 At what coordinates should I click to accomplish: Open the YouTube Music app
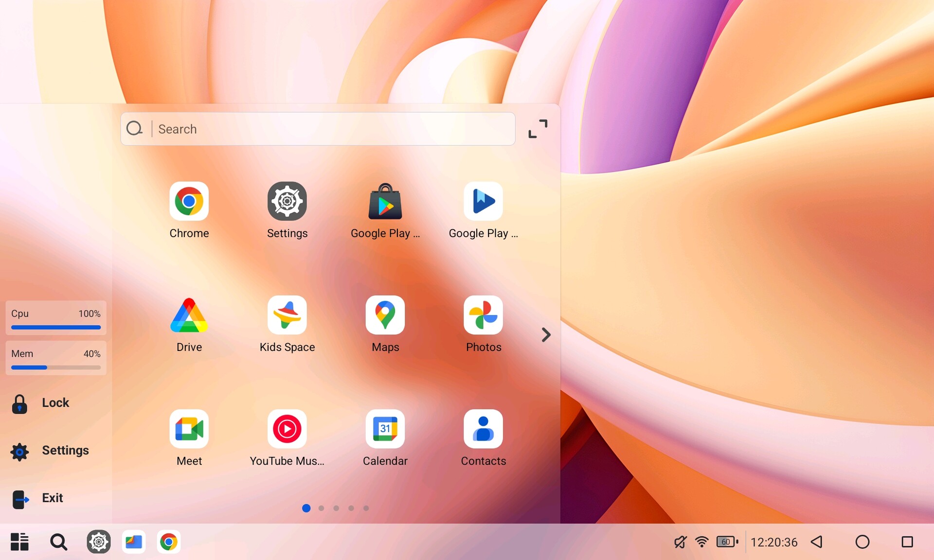(287, 429)
